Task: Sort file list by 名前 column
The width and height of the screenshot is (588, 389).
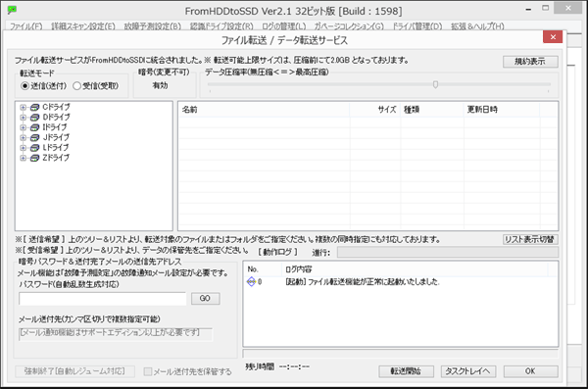Action: tap(264, 110)
